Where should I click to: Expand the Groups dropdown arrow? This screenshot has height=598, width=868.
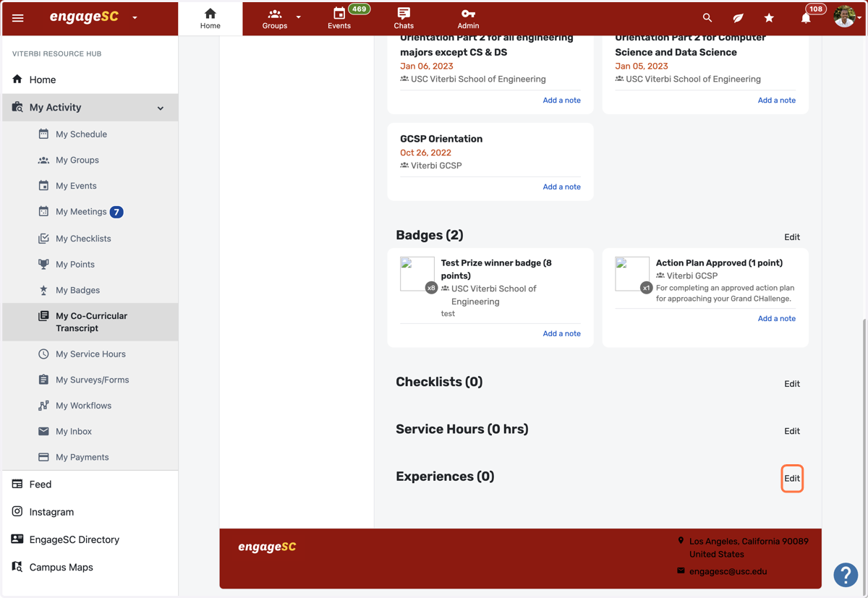click(x=299, y=17)
